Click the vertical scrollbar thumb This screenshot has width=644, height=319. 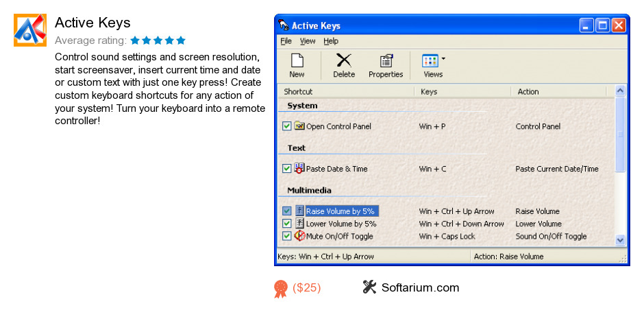click(620, 134)
